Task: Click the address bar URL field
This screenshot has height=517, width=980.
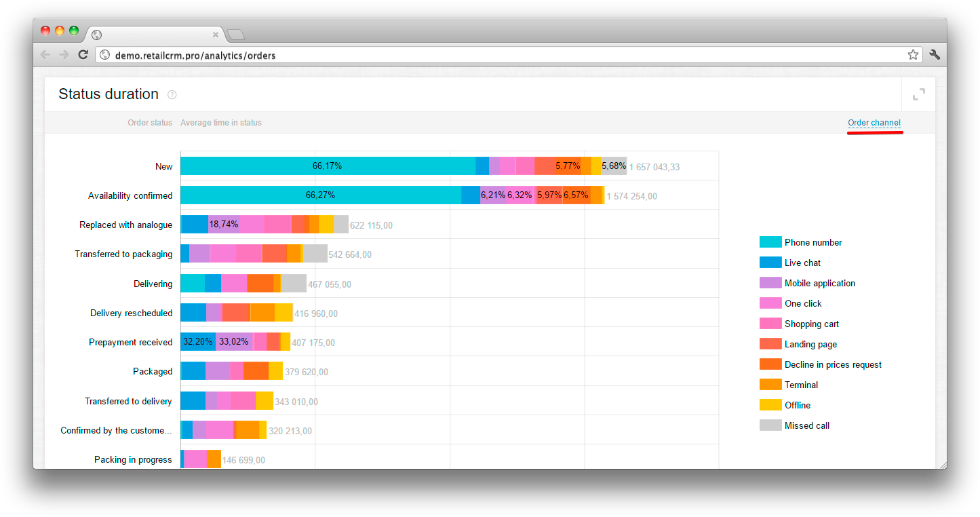Action: tap(509, 55)
